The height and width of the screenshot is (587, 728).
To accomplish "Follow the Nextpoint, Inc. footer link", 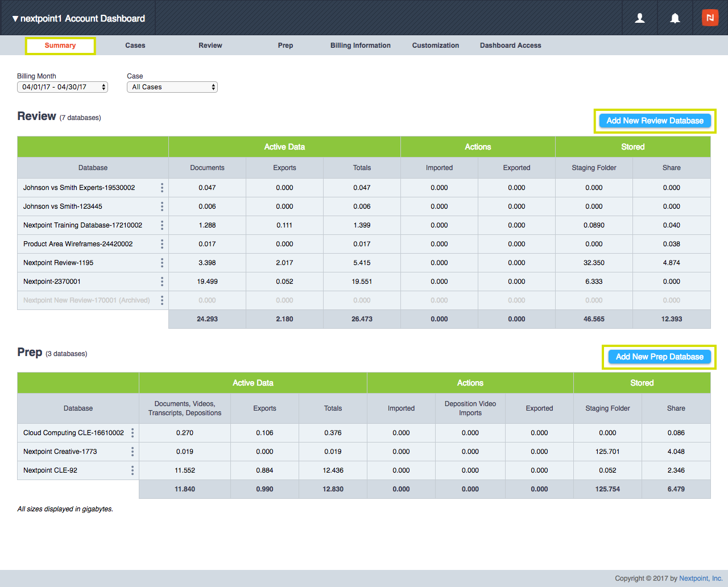I will pos(701,578).
